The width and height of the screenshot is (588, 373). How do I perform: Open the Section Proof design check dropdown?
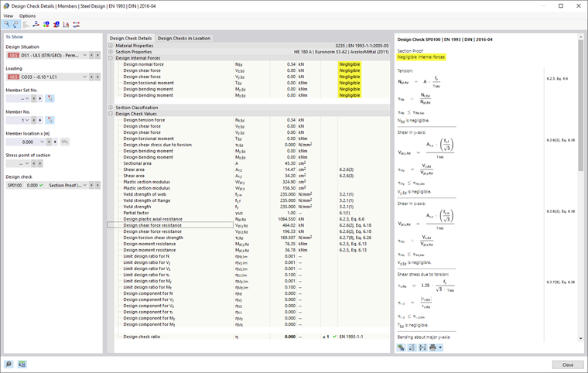click(84, 186)
